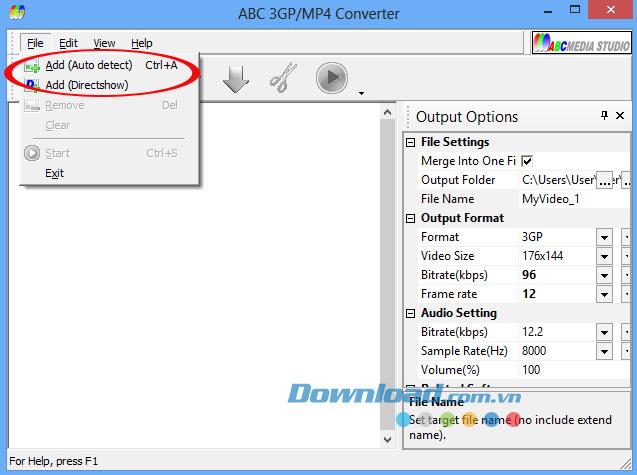This screenshot has width=637, height=475.
Task: Open the Edit menu
Action: pos(68,43)
